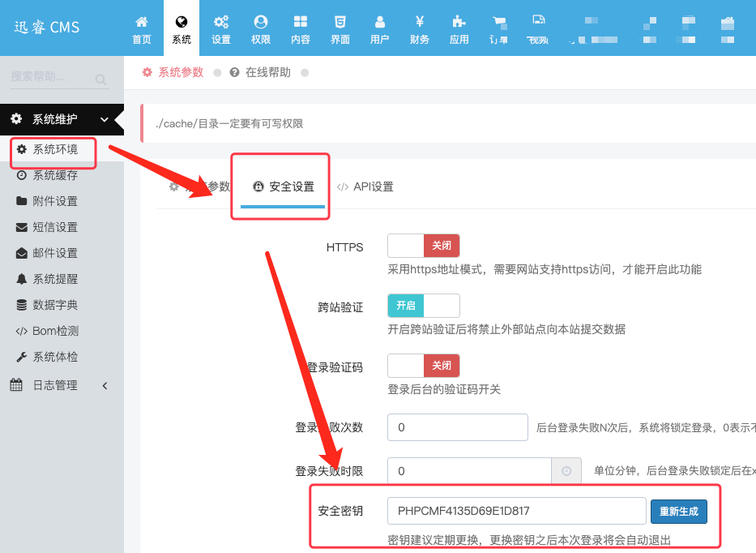This screenshot has width=756, height=553.
Task: Open 系统缓存 in the sidebar
Action: (54, 175)
